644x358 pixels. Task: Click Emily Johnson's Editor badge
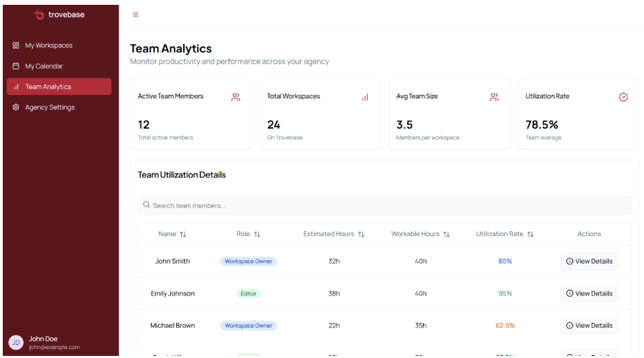(x=249, y=293)
